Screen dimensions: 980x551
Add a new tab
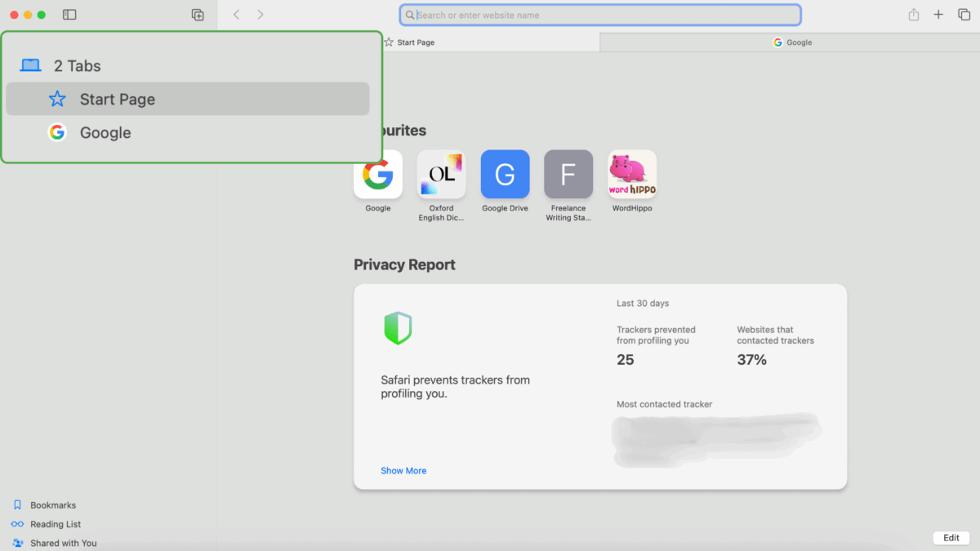(x=938, y=15)
